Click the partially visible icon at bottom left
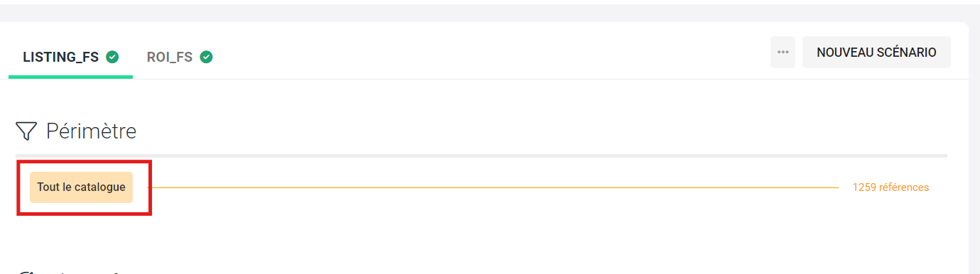This screenshot has height=274, width=980. [26, 271]
